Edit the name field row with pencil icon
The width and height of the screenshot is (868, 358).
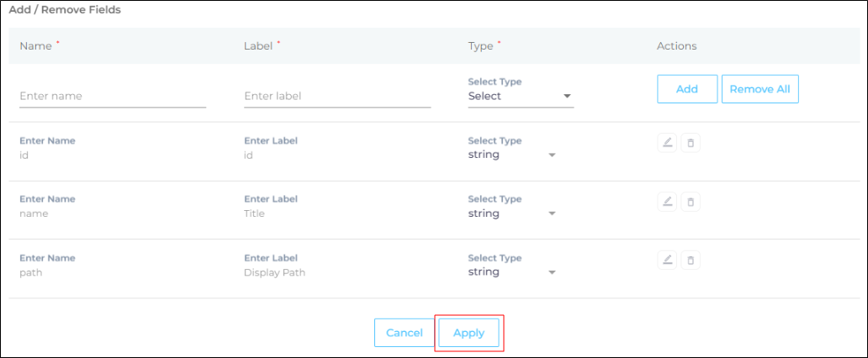666,202
